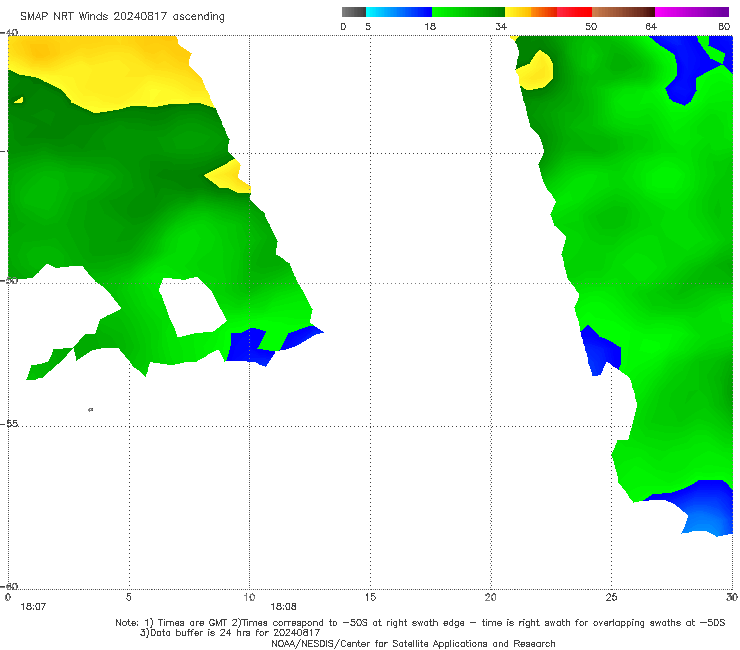
Task: Click the yellow-orange segment of the color bar
Action: tap(531, 12)
